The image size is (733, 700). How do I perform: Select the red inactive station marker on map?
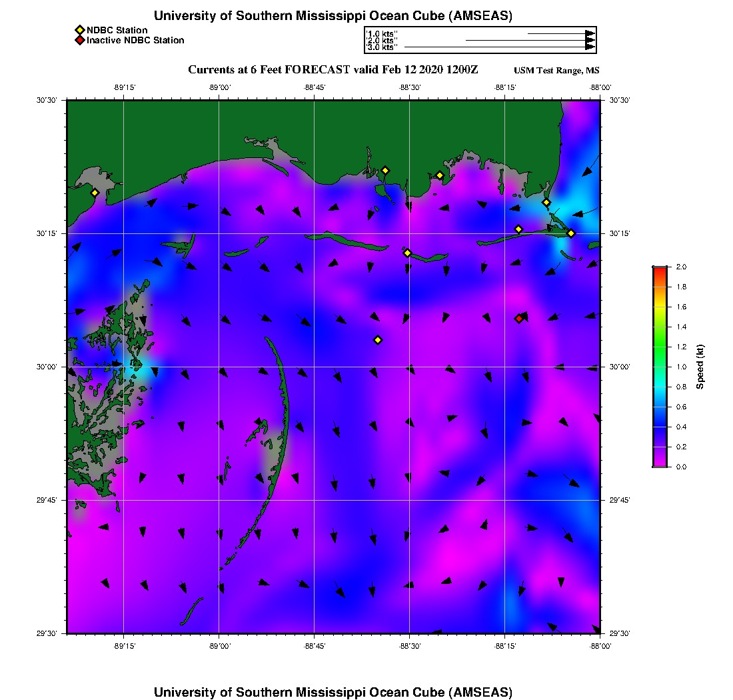coord(519,319)
